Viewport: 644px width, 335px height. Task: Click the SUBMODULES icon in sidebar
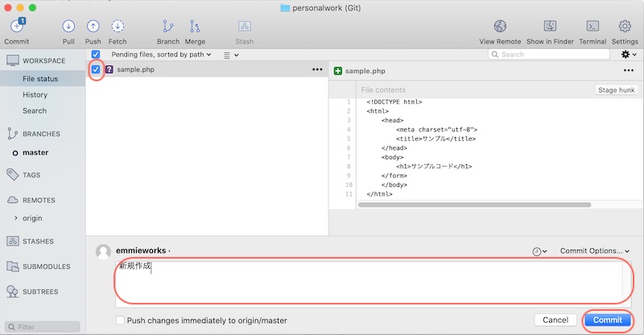coord(13,267)
